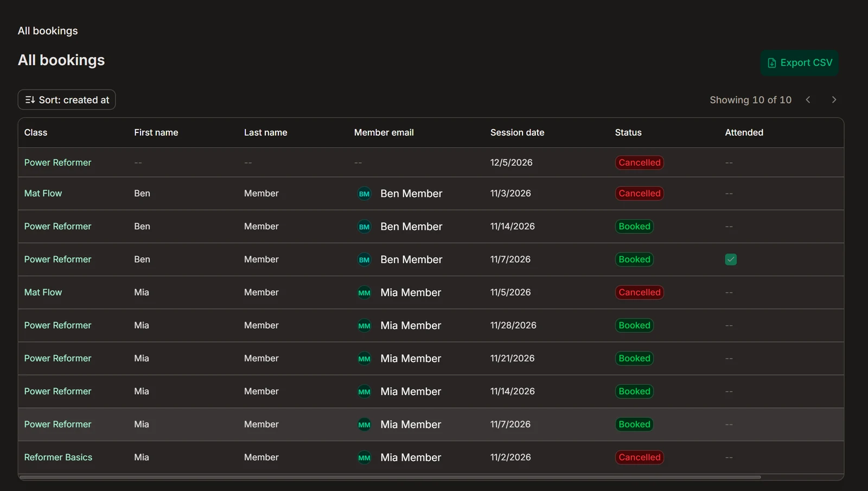
Task: Click the MM avatar in the 11/28/2026 row
Action: (364, 326)
